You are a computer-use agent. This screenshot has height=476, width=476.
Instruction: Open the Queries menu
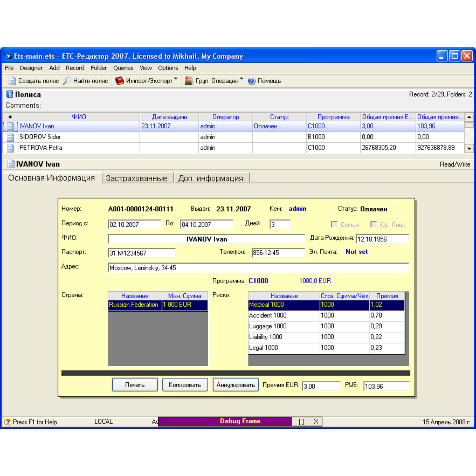[x=123, y=68]
